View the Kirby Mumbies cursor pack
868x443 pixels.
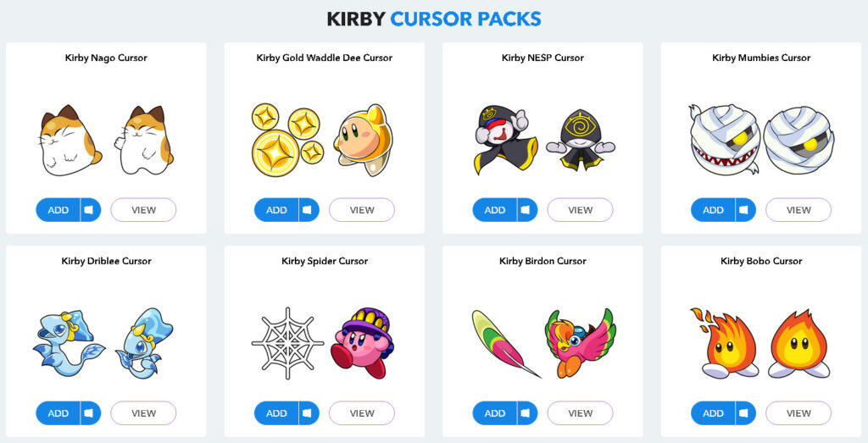(798, 210)
